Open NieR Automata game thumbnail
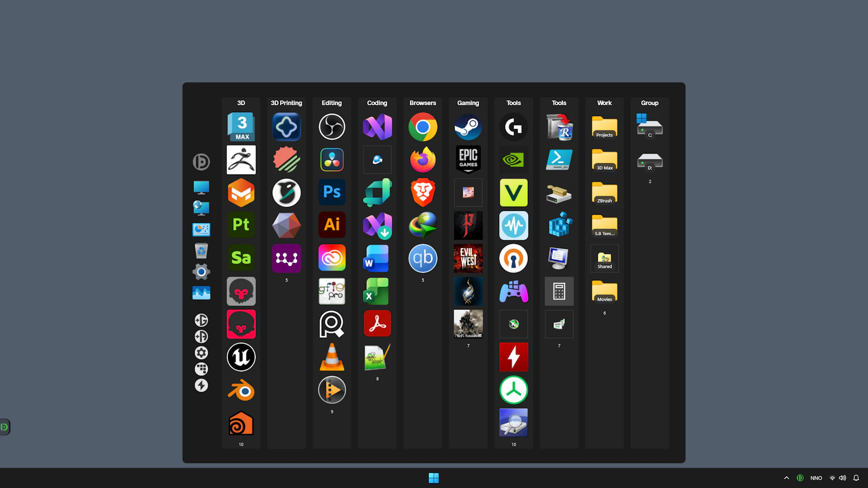Screen dimensions: 868x488 tap(468, 324)
